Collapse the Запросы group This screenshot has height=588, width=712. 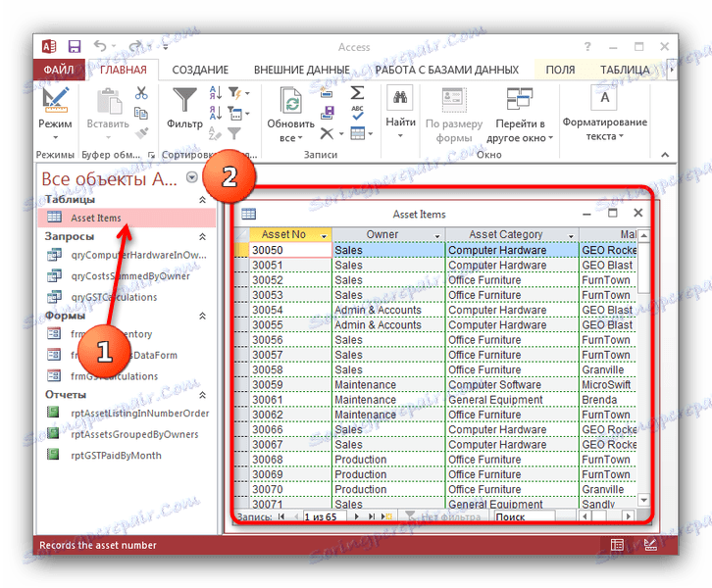tap(203, 236)
